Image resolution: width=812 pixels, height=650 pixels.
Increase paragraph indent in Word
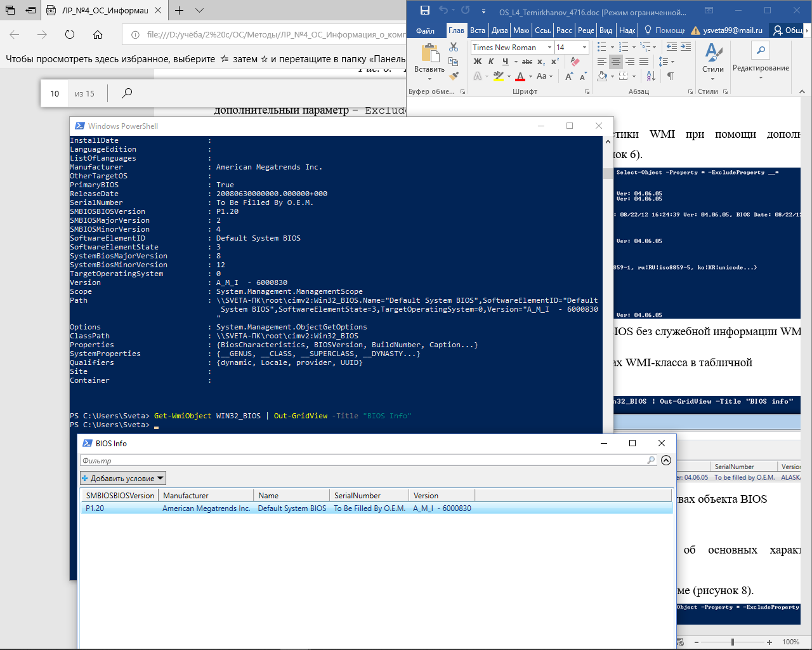[x=686, y=47]
